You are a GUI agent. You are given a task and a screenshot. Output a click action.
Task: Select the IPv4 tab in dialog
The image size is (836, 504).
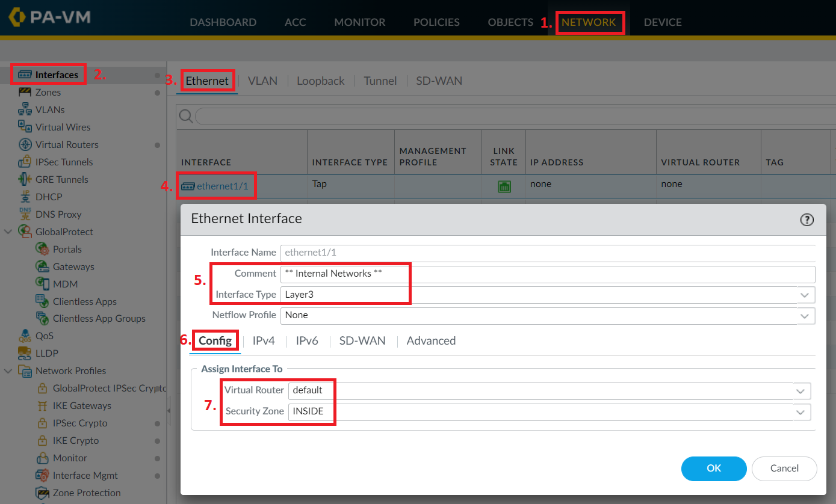pos(264,340)
